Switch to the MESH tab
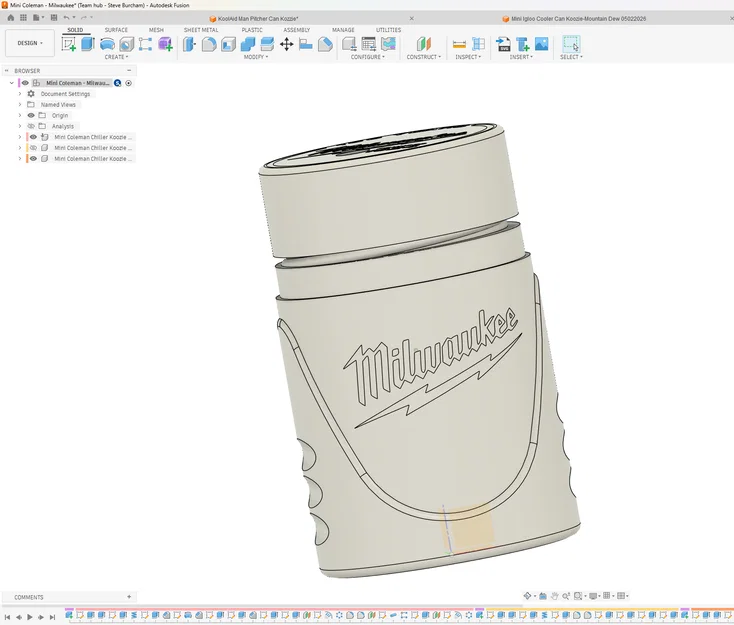Viewport: 734px width, 625px height. click(x=156, y=30)
